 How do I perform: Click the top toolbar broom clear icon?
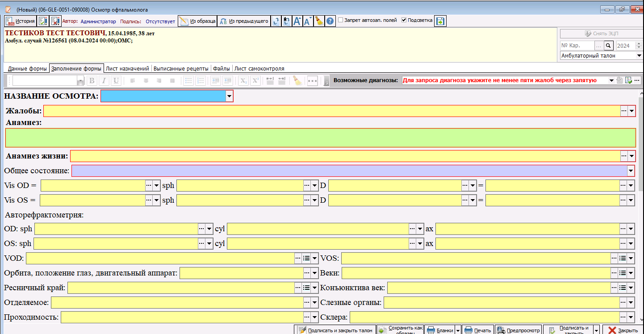319,21
